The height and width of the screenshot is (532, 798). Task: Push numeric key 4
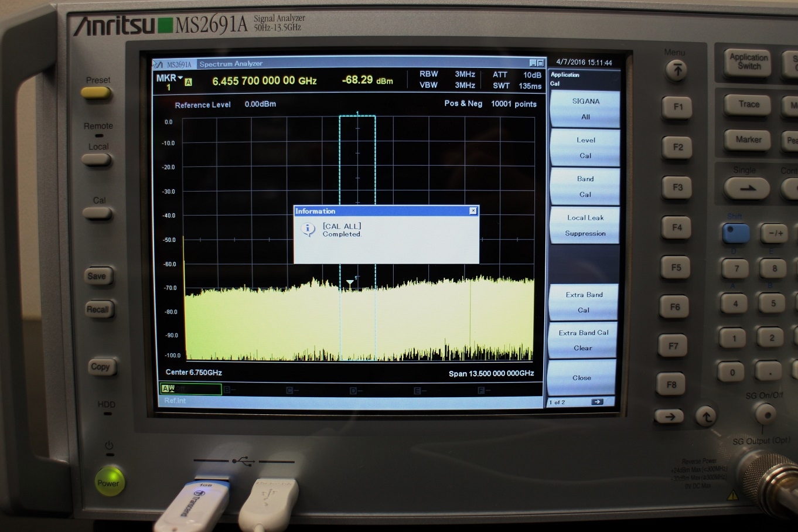tap(735, 303)
